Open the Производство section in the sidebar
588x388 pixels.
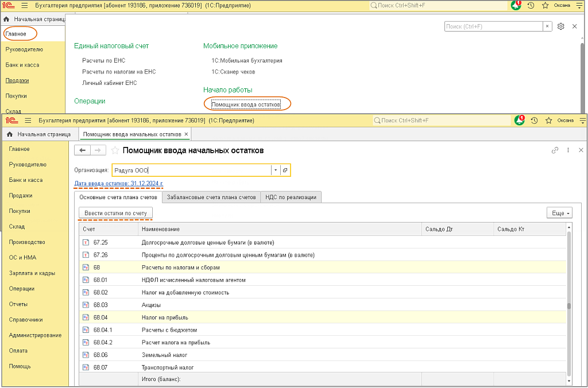tap(27, 242)
